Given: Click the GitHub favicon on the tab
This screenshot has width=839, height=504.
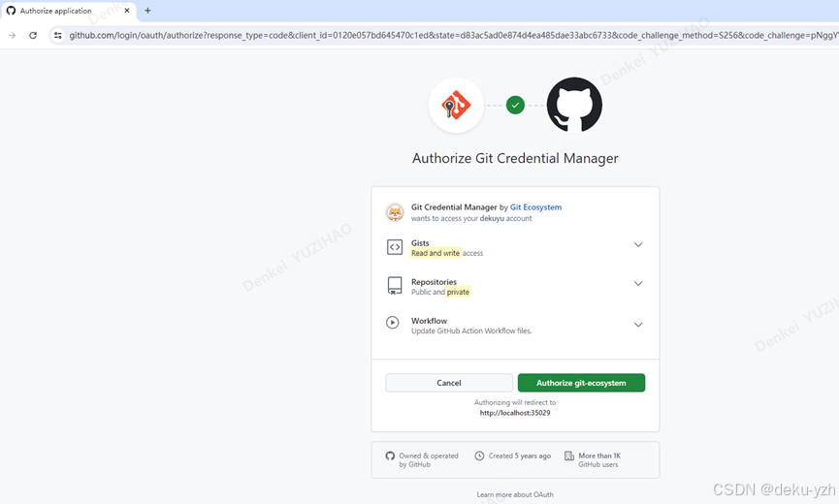Looking at the screenshot, I should [11, 11].
